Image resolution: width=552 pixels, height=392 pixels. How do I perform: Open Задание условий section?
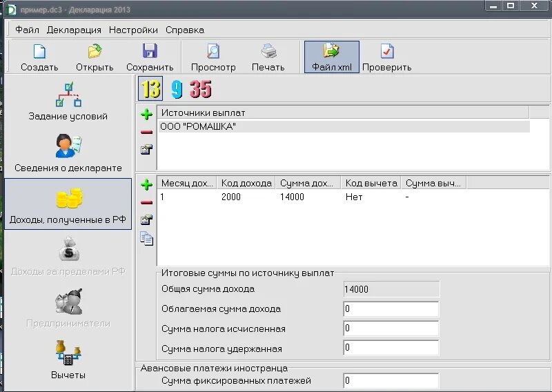pyautogui.click(x=68, y=101)
